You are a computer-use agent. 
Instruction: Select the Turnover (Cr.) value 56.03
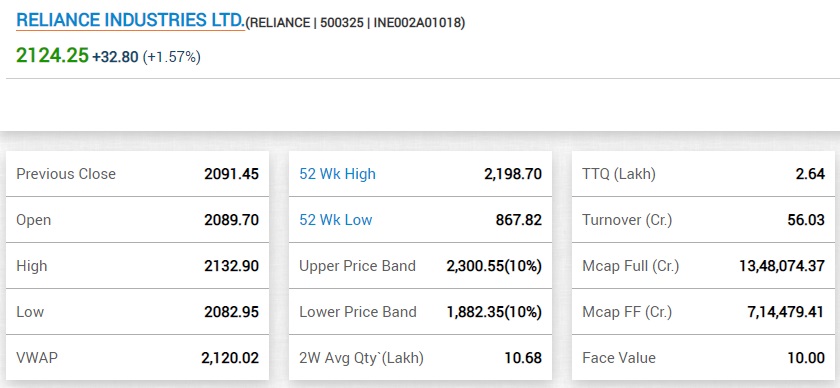[806, 220]
